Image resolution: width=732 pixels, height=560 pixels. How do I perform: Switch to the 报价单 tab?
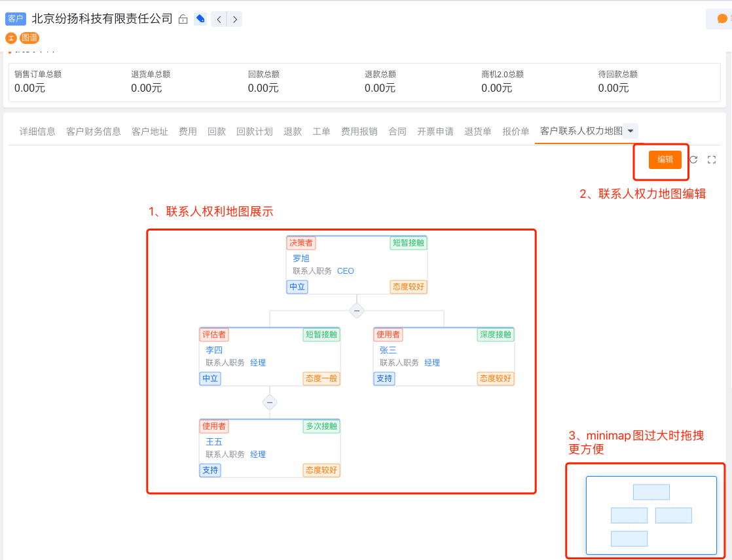point(516,132)
